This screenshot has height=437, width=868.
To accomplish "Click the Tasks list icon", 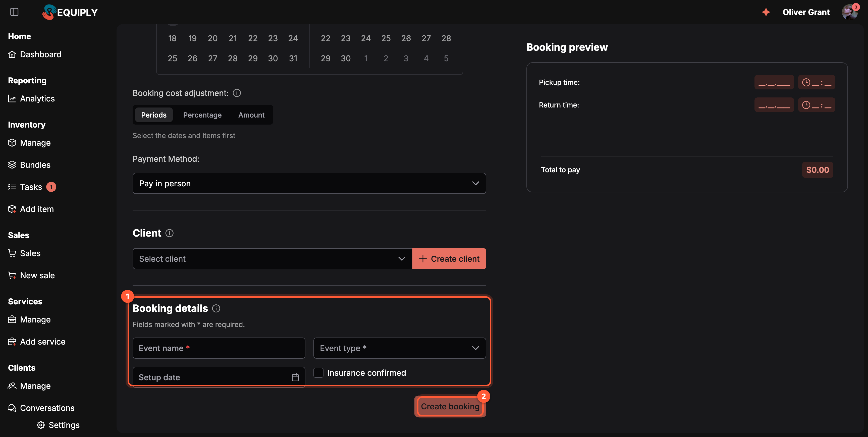I will pos(12,187).
